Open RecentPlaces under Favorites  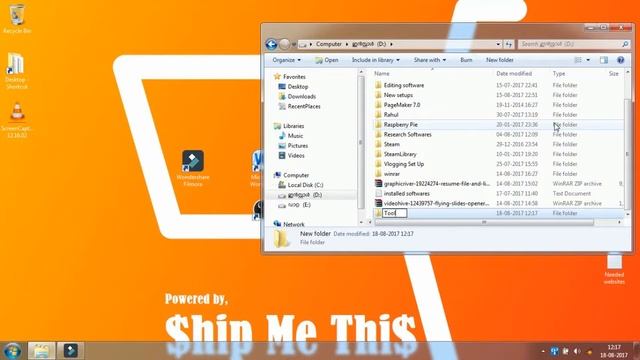pyautogui.click(x=299, y=106)
